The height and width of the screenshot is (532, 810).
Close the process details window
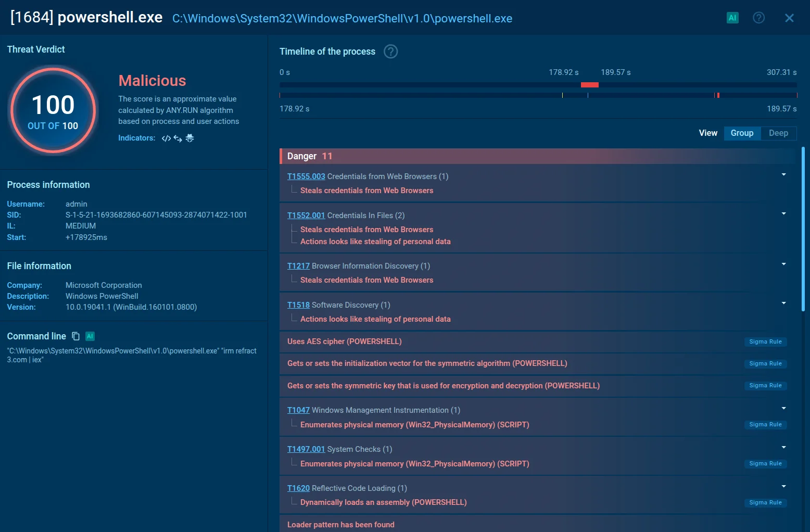click(x=789, y=18)
